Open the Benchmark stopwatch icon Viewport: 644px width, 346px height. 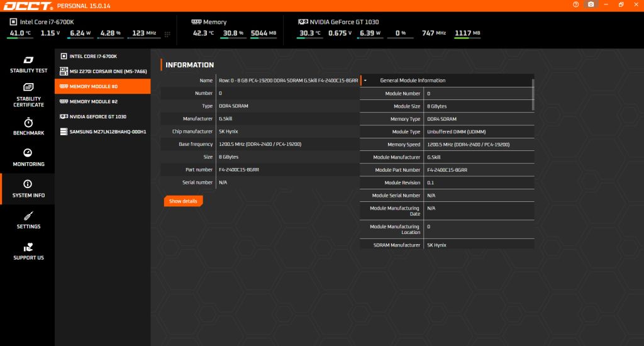pyautogui.click(x=28, y=123)
